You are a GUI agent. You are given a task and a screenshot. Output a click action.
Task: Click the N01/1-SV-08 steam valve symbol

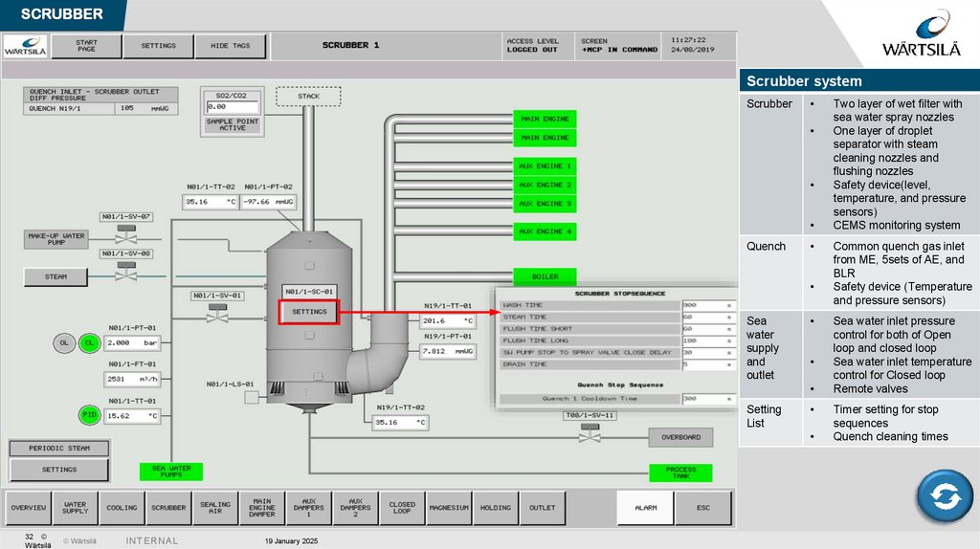click(126, 271)
